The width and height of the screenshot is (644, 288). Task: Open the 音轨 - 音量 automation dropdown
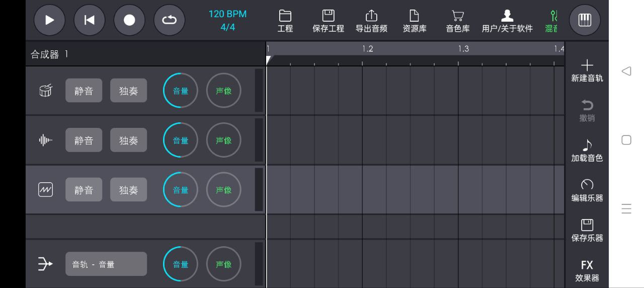point(106,264)
